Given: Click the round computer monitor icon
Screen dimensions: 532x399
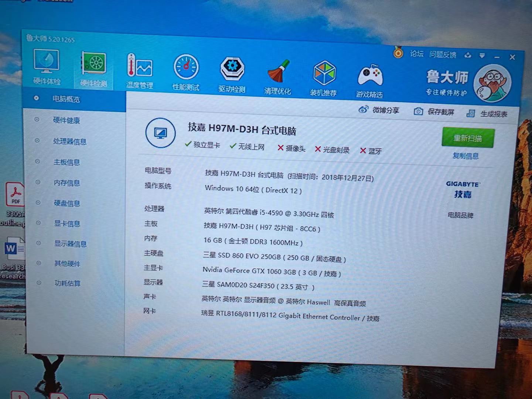Looking at the screenshot, I should tap(160, 133).
